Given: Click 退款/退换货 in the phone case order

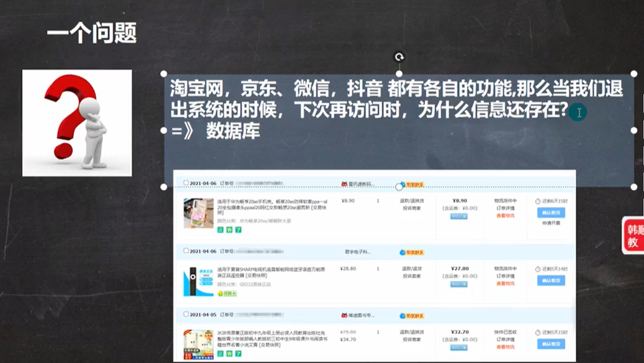Looking at the screenshot, I should point(412,201).
